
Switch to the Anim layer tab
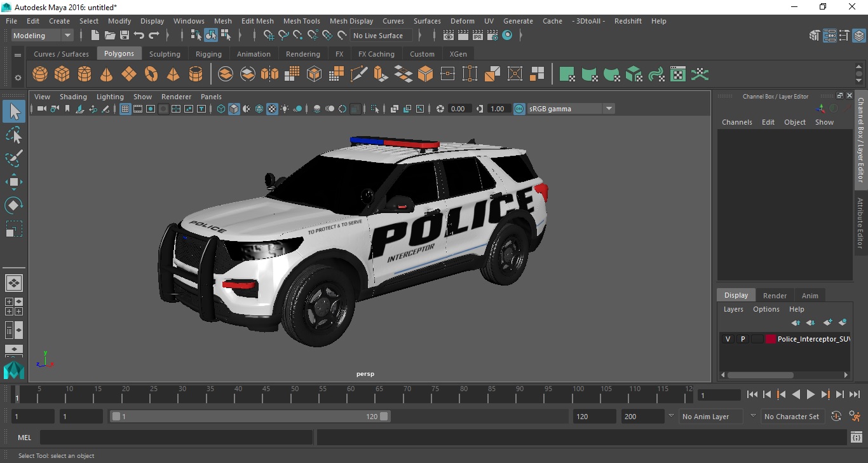[810, 295]
